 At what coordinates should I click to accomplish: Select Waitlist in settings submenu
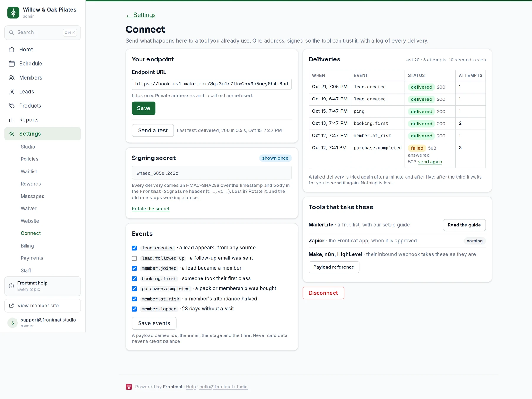click(x=29, y=172)
